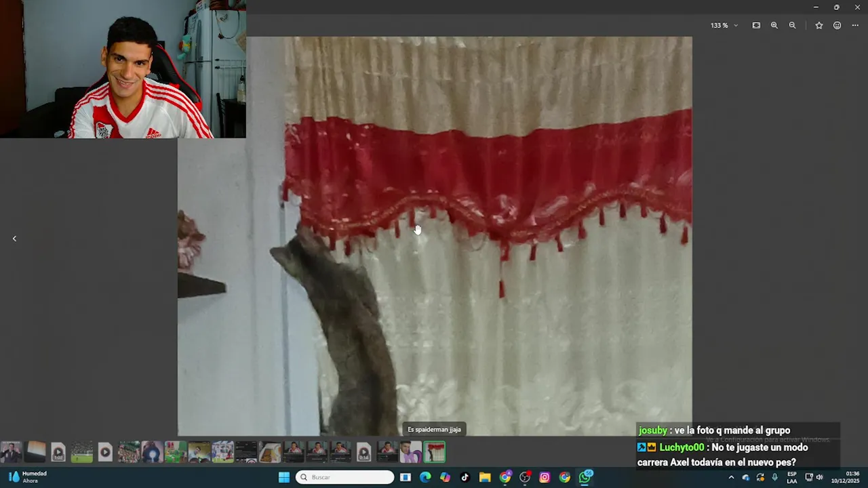Go to the previous image using left arrow

tap(14, 238)
